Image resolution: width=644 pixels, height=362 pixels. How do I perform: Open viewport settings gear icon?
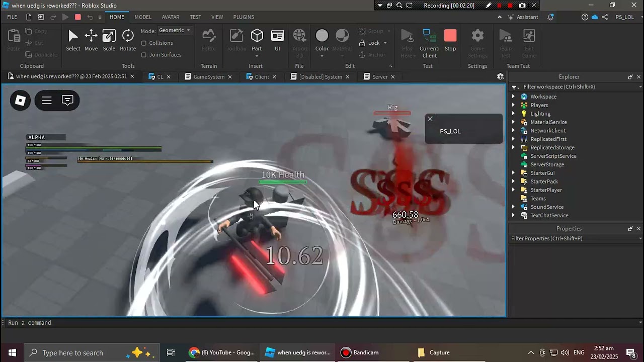[x=500, y=76]
